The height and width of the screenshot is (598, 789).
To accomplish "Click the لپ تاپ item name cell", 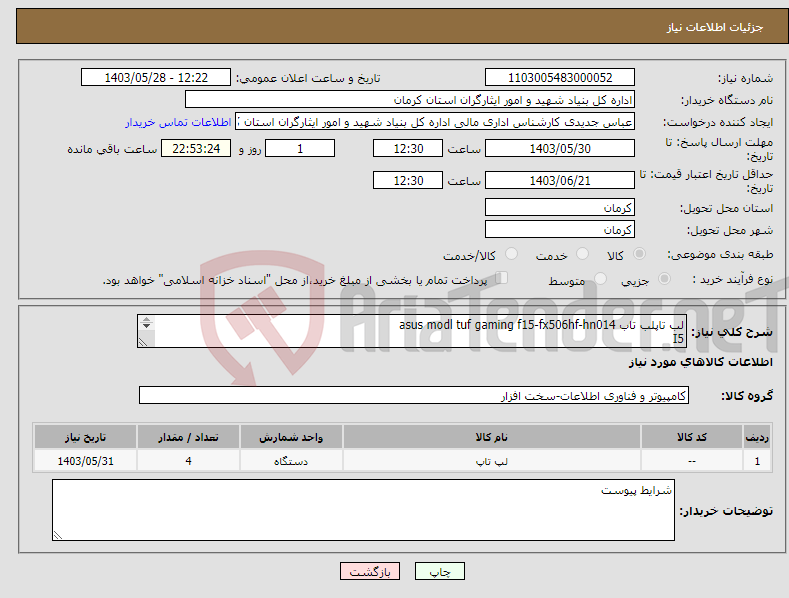I will click(492, 461).
